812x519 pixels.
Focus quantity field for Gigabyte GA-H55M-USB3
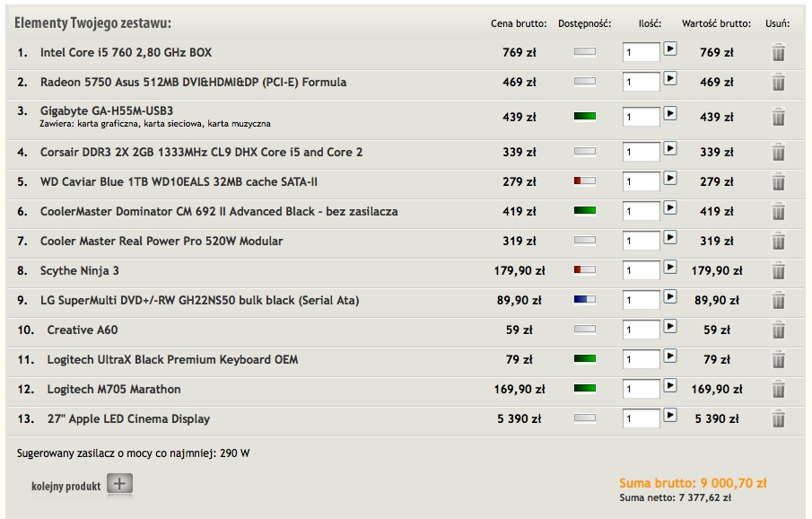(642, 117)
